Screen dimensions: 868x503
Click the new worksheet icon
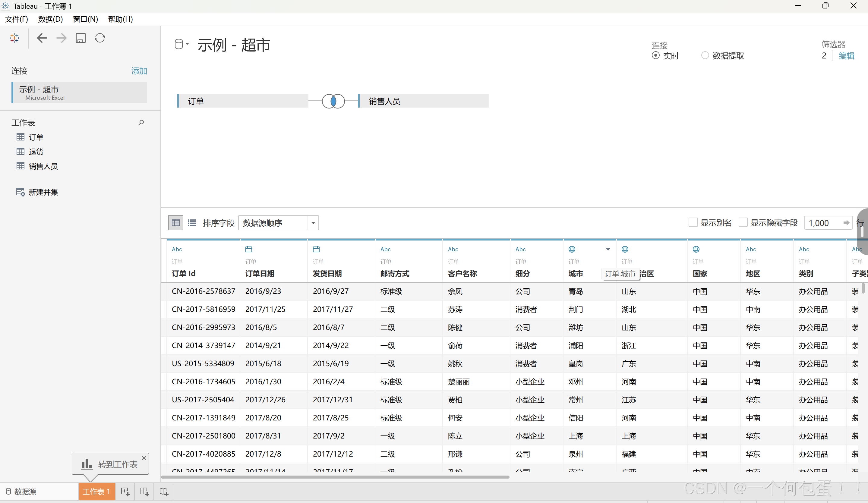(x=125, y=492)
